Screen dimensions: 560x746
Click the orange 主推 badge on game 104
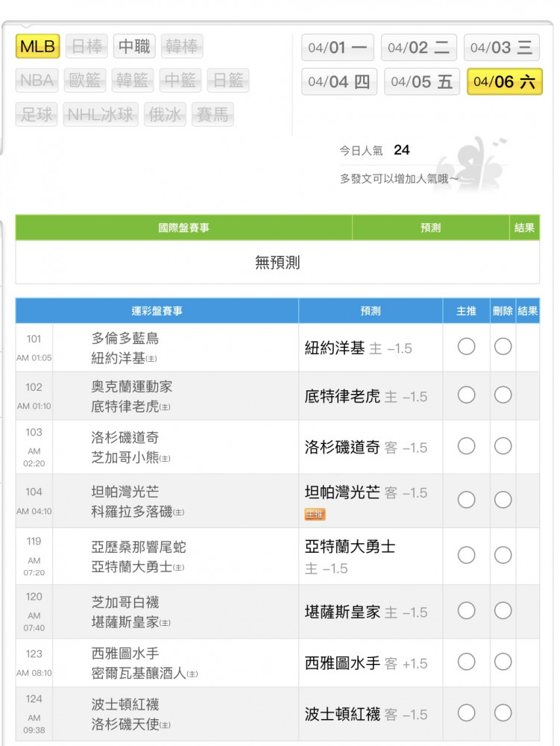[315, 514]
